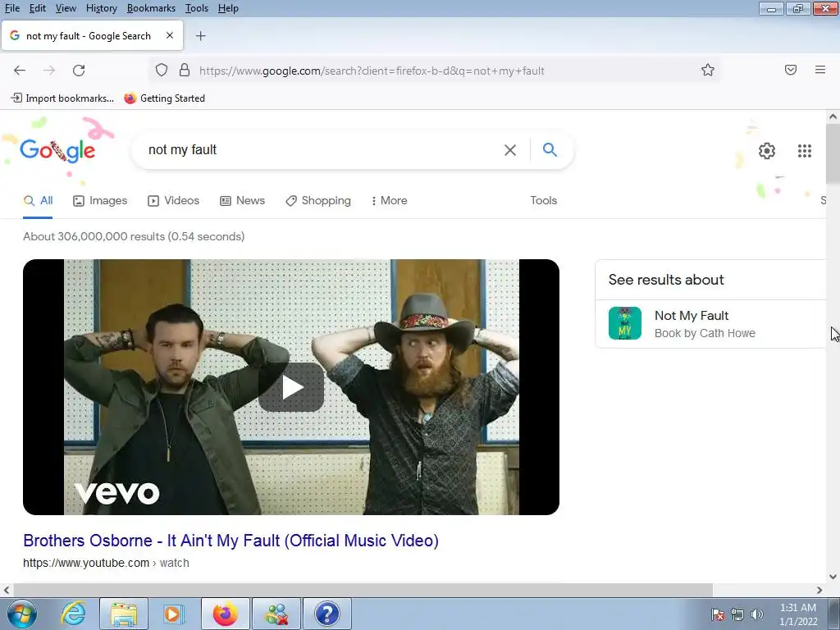Image resolution: width=840 pixels, height=630 pixels.
Task: Open the Google apps grid
Action: coord(804,151)
